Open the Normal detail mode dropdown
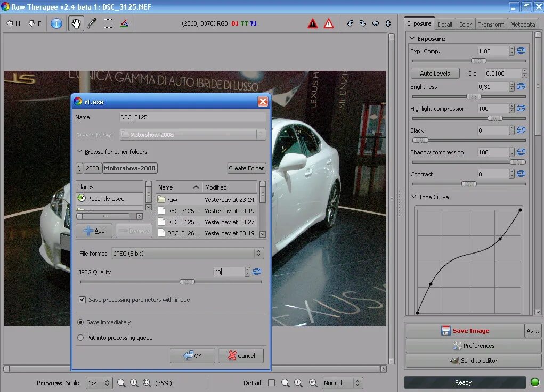 [x=343, y=382]
